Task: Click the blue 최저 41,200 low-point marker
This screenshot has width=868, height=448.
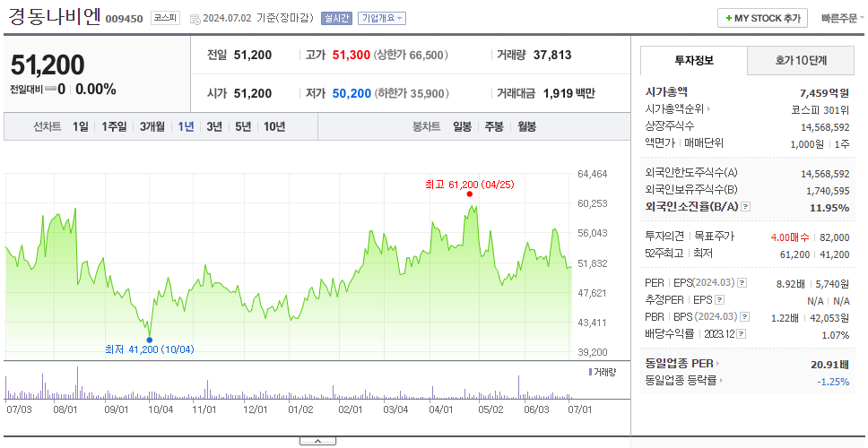Action: (x=150, y=340)
